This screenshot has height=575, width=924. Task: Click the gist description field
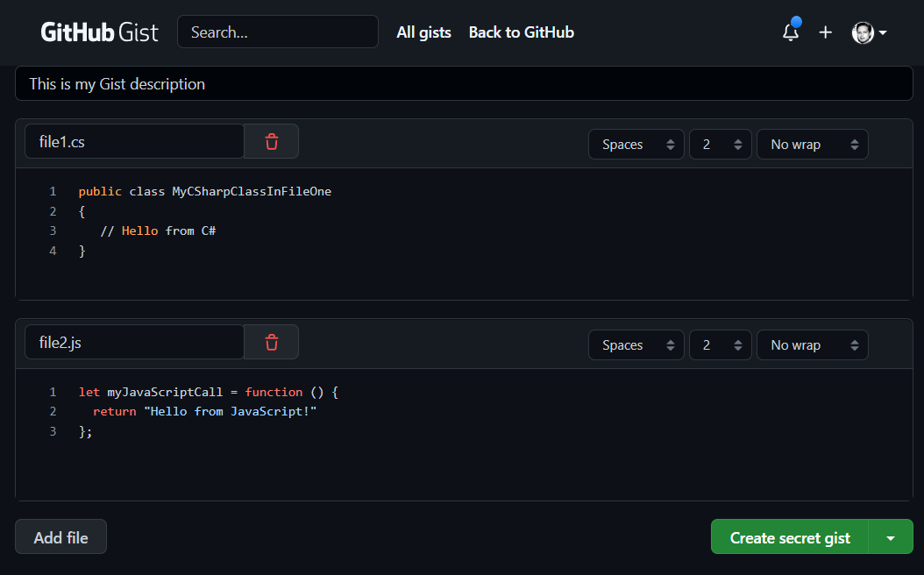(x=463, y=83)
